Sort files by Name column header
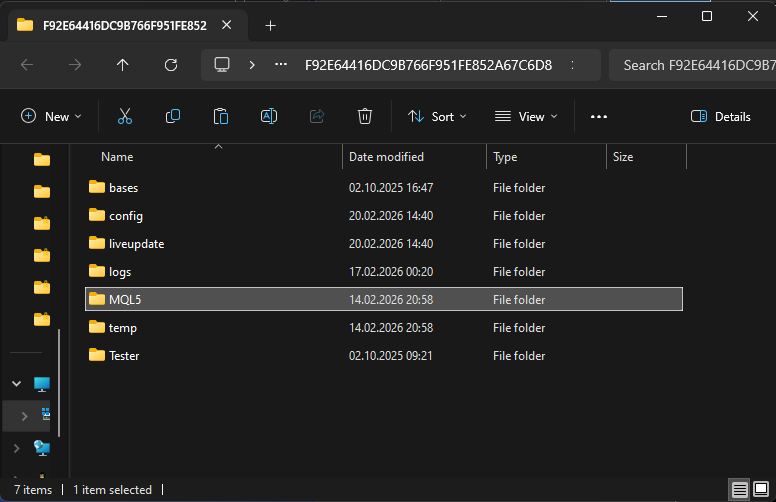Image resolution: width=776 pixels, height=502 pixels. [117, 157]
